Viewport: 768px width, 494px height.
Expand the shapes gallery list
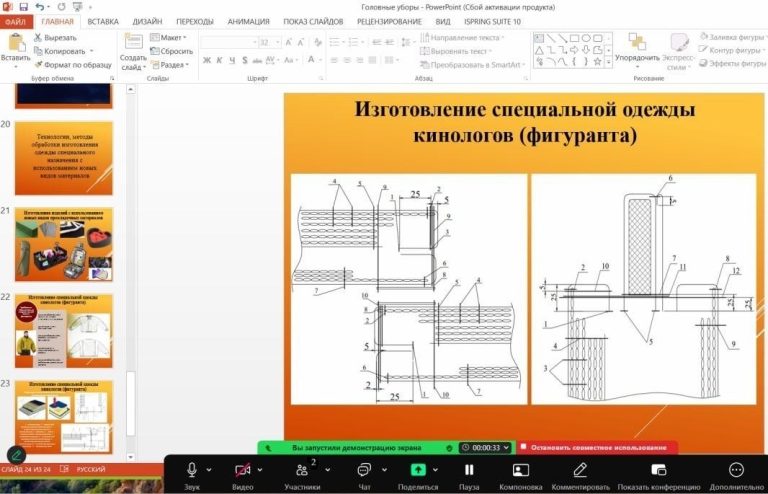(x=609, y=62)
